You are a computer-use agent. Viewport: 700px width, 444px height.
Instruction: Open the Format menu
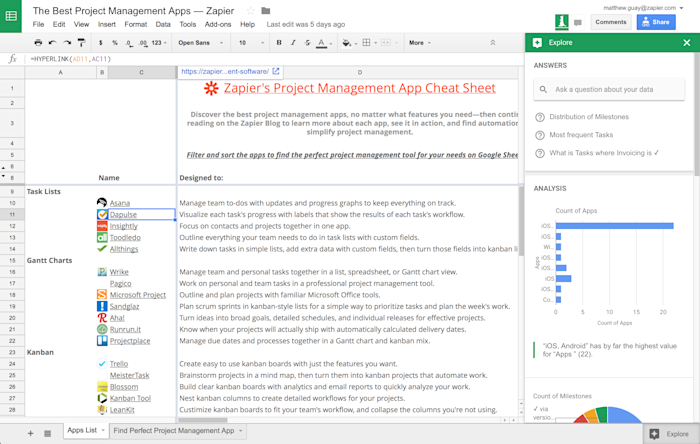pyautogui.click(x=136, y=25)
